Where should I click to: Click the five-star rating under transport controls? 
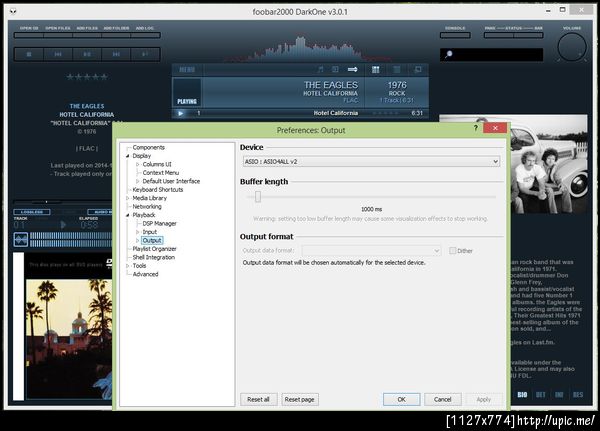[x=87, y=77]
